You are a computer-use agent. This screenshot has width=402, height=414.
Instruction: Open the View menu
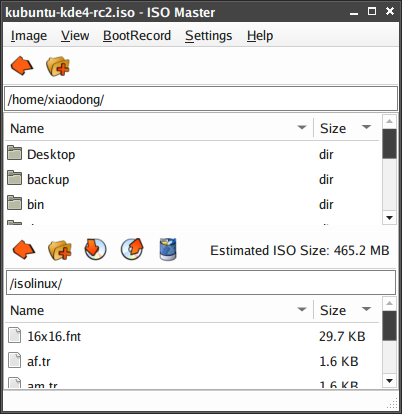pos(75,36)
